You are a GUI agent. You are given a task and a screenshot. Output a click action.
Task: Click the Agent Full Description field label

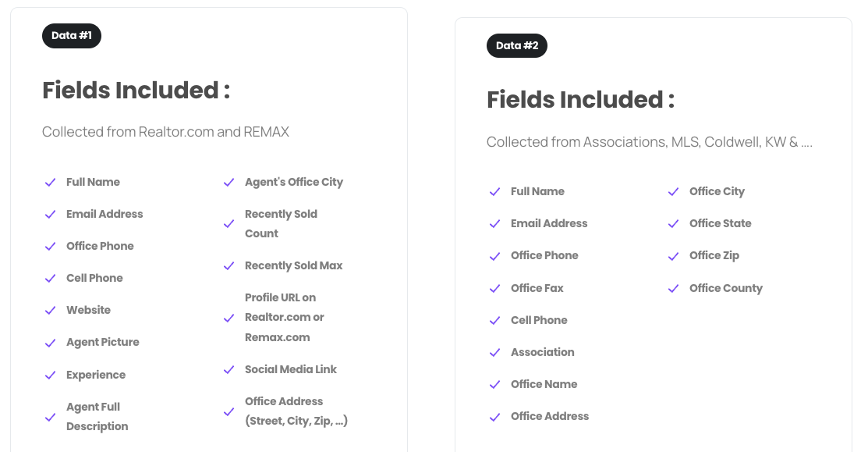(x=97, y=417)
